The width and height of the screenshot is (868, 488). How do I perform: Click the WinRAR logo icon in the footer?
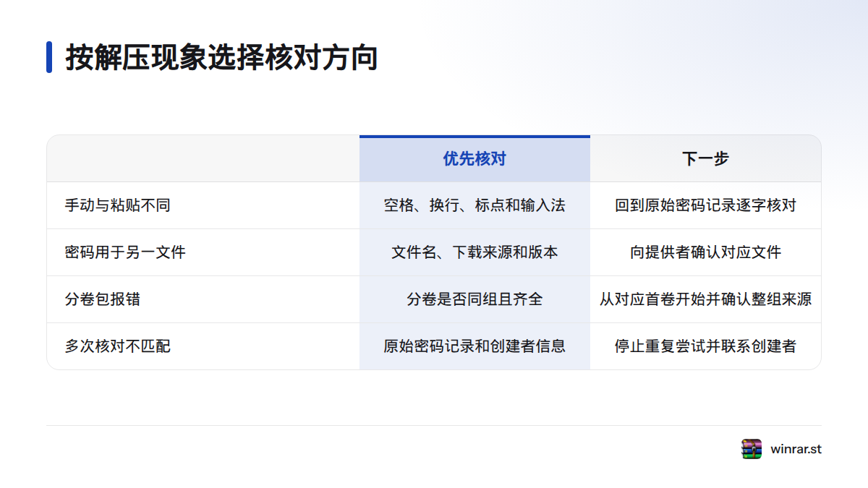point(752,449)
